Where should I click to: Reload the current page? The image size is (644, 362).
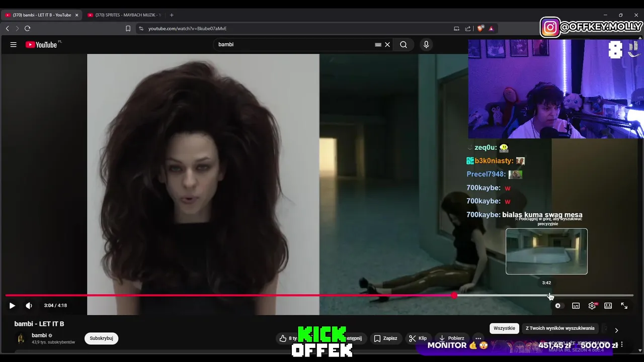(x=27, y=29)
